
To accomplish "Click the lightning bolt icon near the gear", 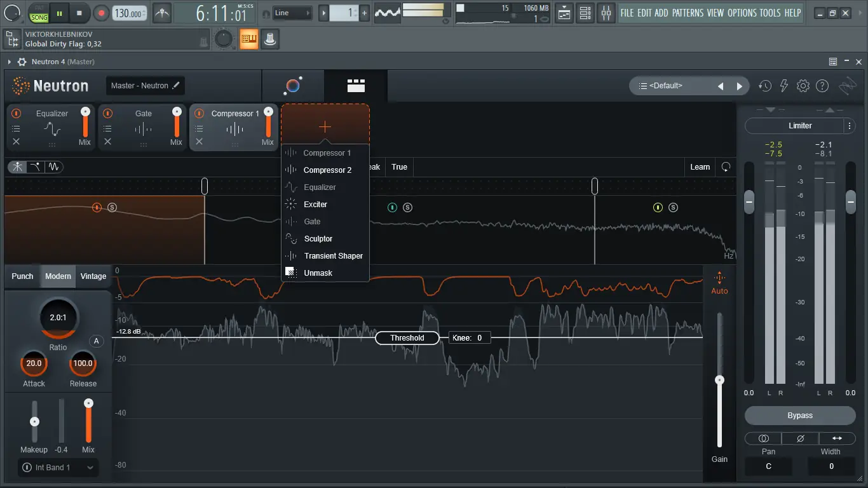I will click(784, 85).
